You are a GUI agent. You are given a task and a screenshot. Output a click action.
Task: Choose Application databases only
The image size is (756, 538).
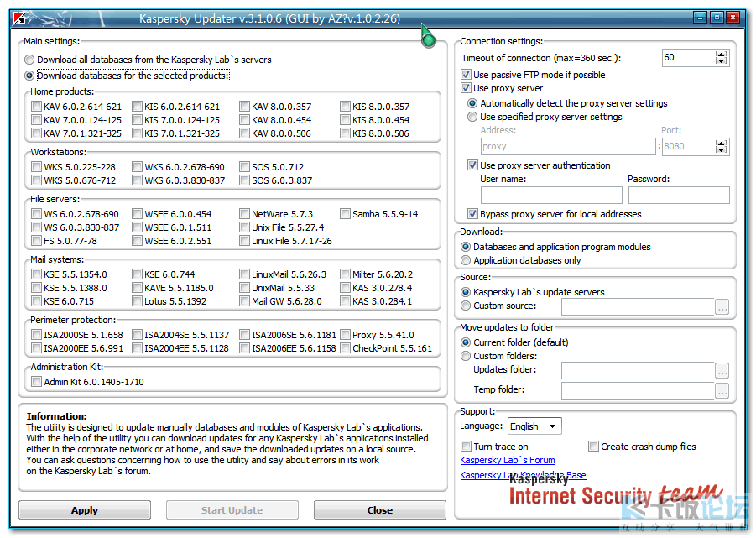click(466, 260)
